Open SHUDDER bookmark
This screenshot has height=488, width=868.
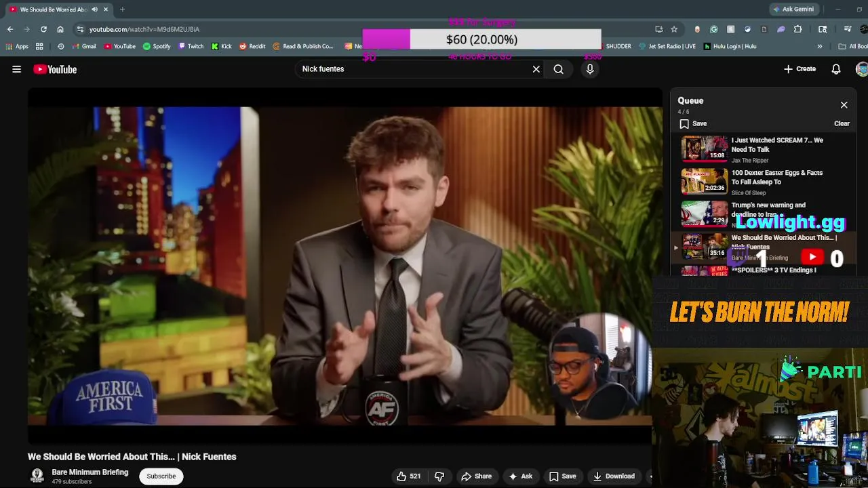click(618, 47)
